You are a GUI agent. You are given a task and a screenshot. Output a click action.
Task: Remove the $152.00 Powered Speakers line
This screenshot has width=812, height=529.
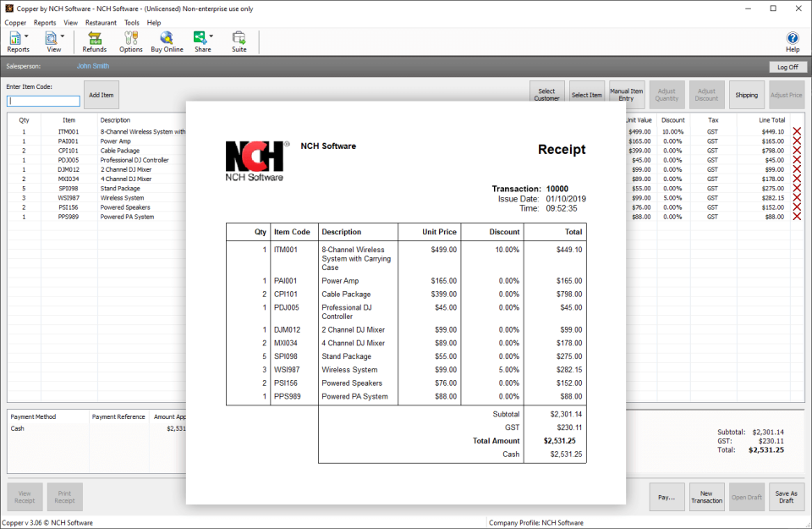pos(797,207)
